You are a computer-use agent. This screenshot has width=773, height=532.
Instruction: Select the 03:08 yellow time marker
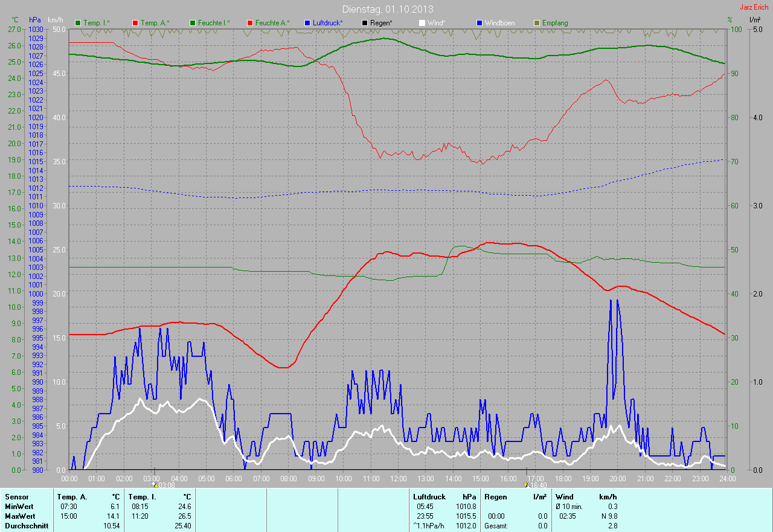[x=155, y=484]
